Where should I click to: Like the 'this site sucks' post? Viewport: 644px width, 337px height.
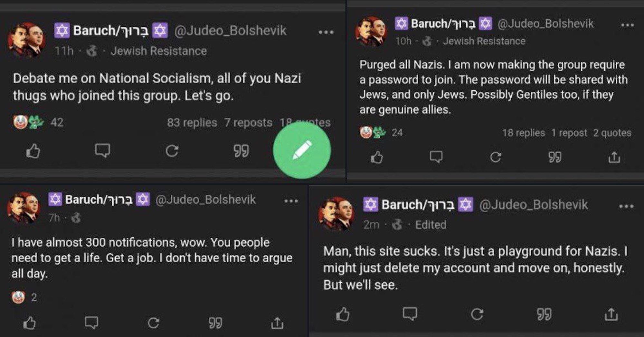(343, 314)
